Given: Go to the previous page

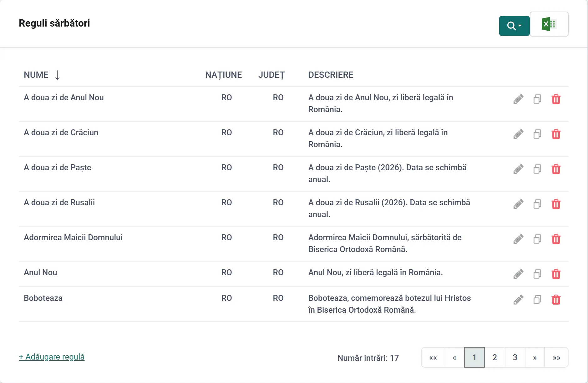Looking at the screenshot, I should coord(454,358).
